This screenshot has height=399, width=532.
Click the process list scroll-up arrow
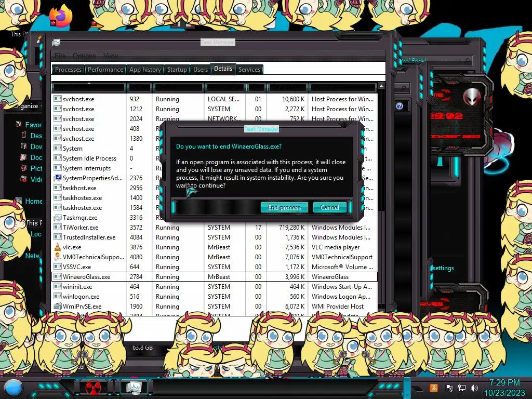(381, 86)
